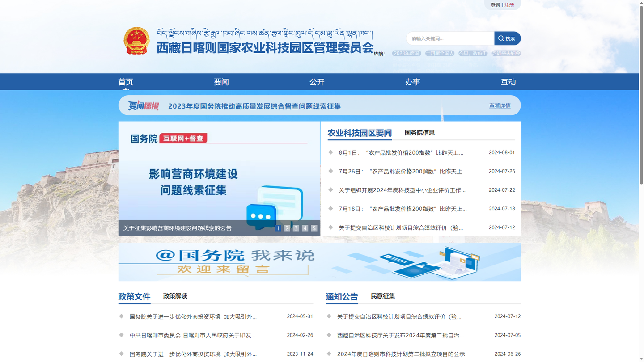644x362 pixels.
Task: Click the 注册 register link
Action: coord(509,5)
